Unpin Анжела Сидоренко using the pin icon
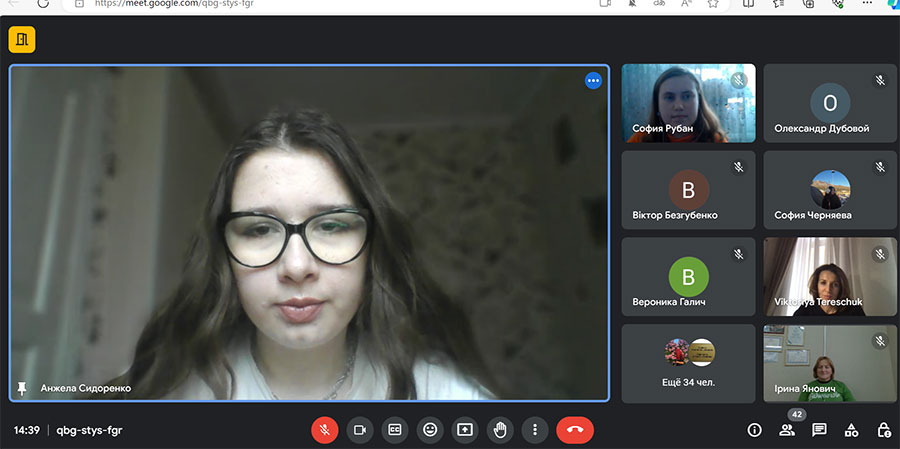Screen dimensions: 900x449 (x=22, y=389)
